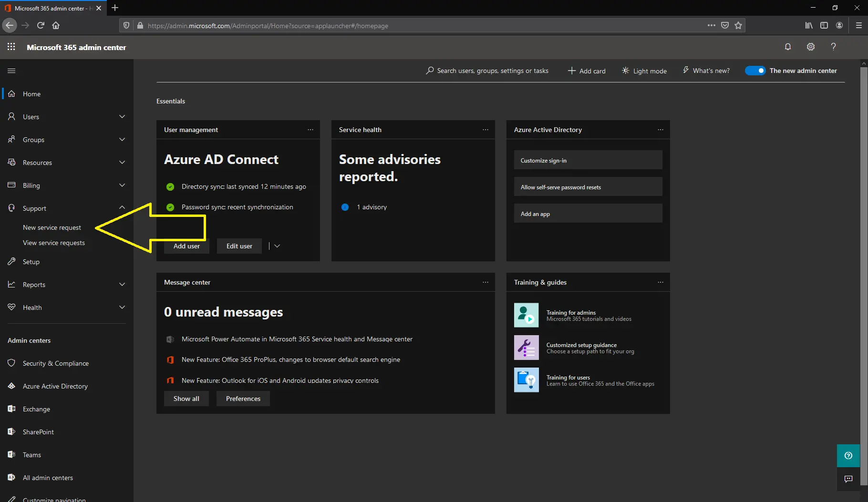Click browser reload button

(41, 25)
